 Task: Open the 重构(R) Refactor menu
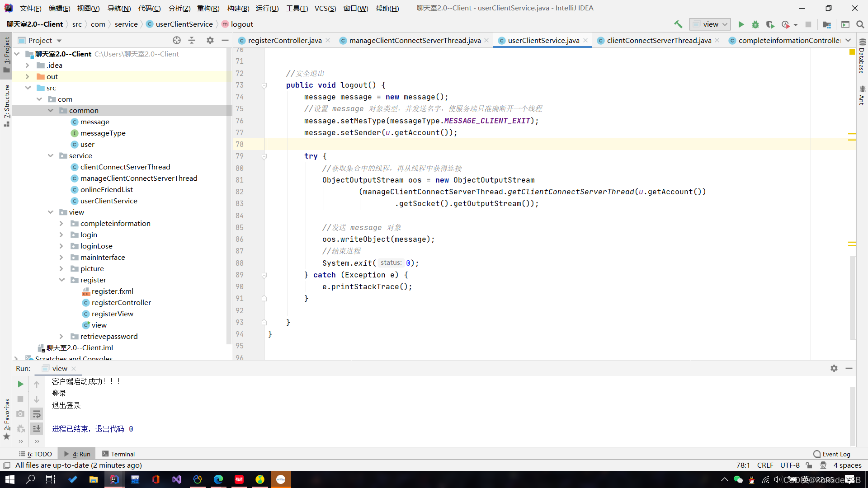coord(208,8)
